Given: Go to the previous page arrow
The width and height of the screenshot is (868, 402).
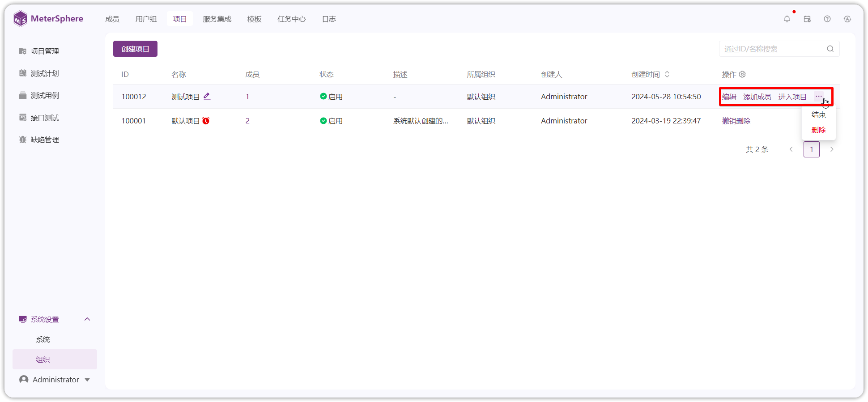Looking at the screenshot, I should click(x=791, y=149).
